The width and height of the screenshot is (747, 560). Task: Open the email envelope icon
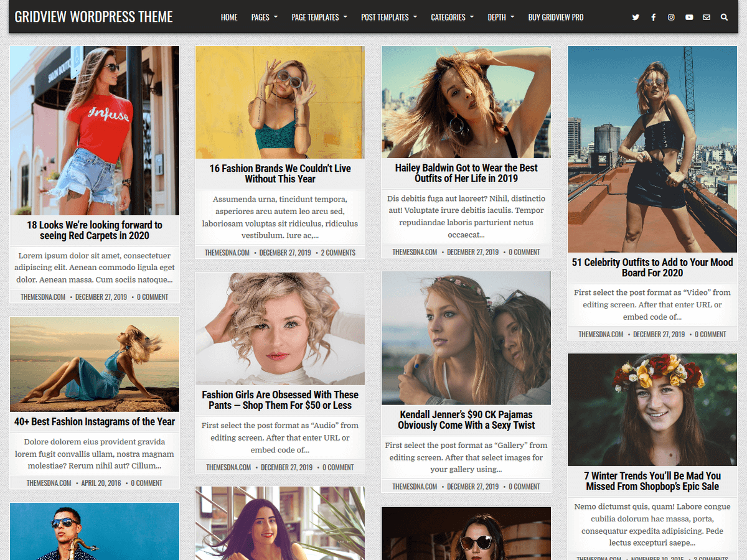click(707, 17)
